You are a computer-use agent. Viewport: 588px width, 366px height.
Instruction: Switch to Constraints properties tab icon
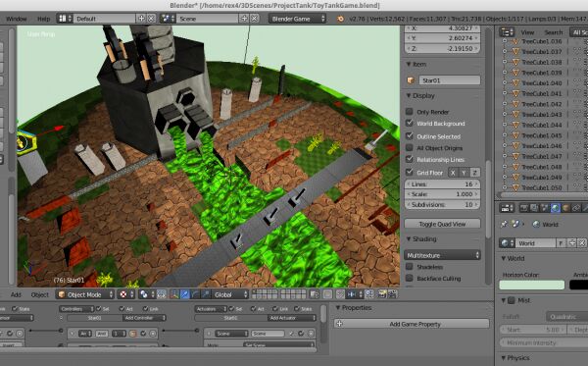[576, 208]
